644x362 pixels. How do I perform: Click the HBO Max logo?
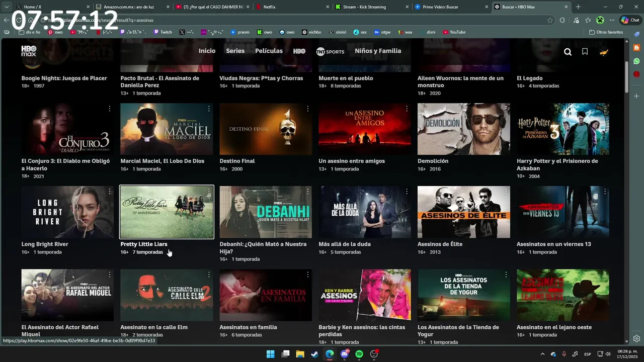(29, 51)
